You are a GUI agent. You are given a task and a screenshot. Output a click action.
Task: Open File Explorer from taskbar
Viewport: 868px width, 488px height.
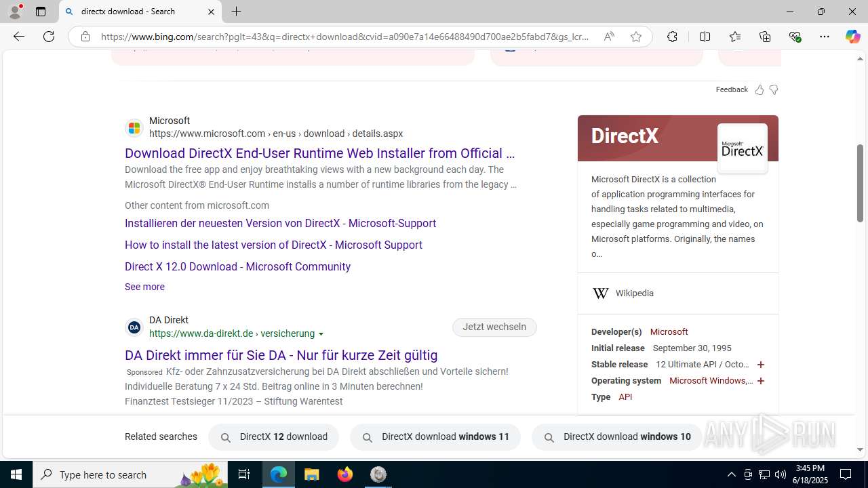tap(312, 474)
